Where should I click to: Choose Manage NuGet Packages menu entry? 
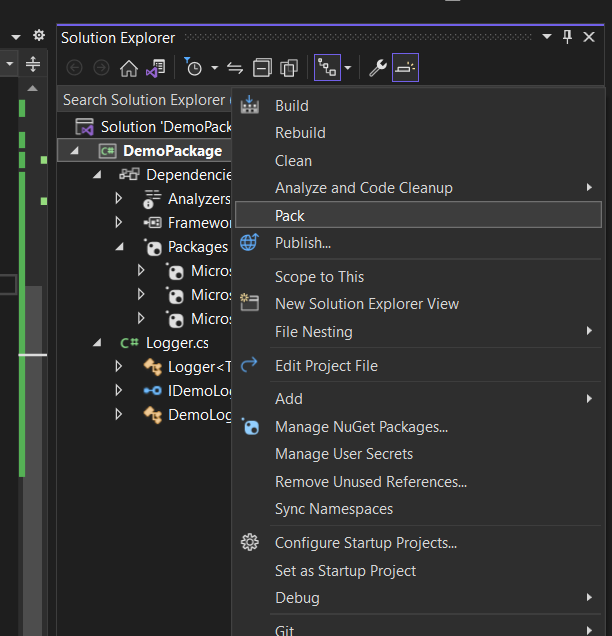click(361, 427)
